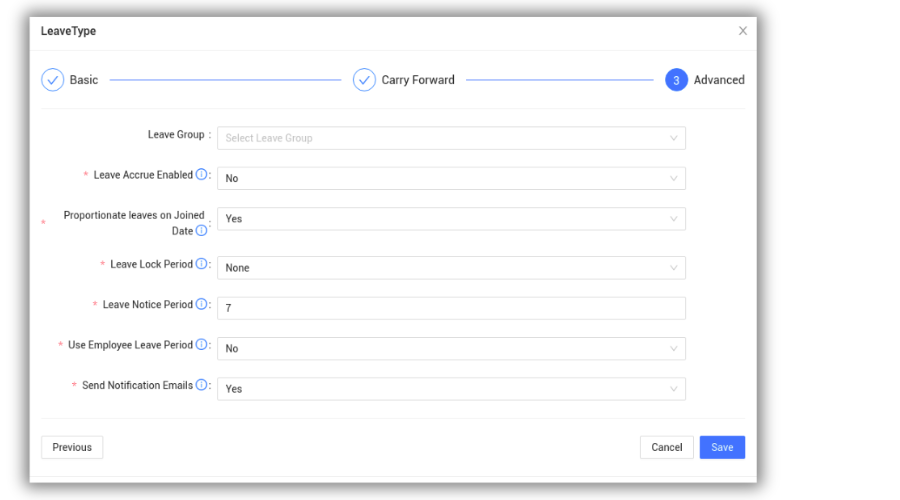Switch to the Basic step label

[x=84, y=80]
